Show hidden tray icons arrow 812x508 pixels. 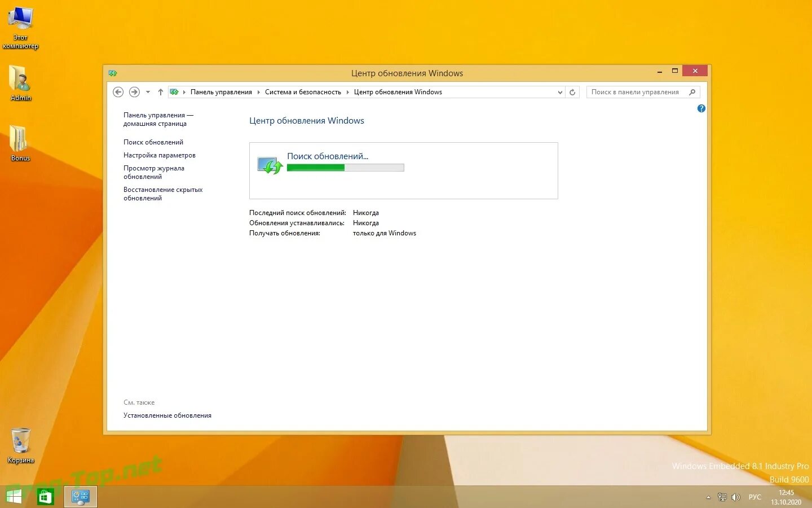pos(708,497)
